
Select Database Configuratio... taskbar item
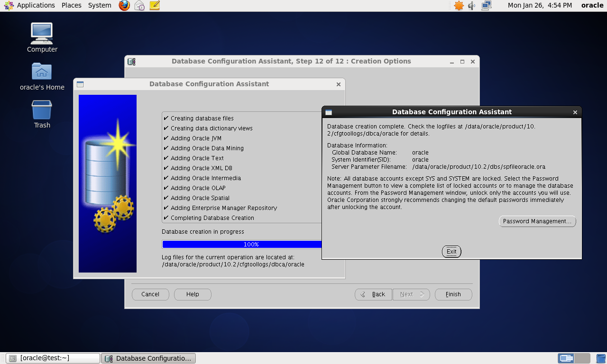(x=148, y=358)
